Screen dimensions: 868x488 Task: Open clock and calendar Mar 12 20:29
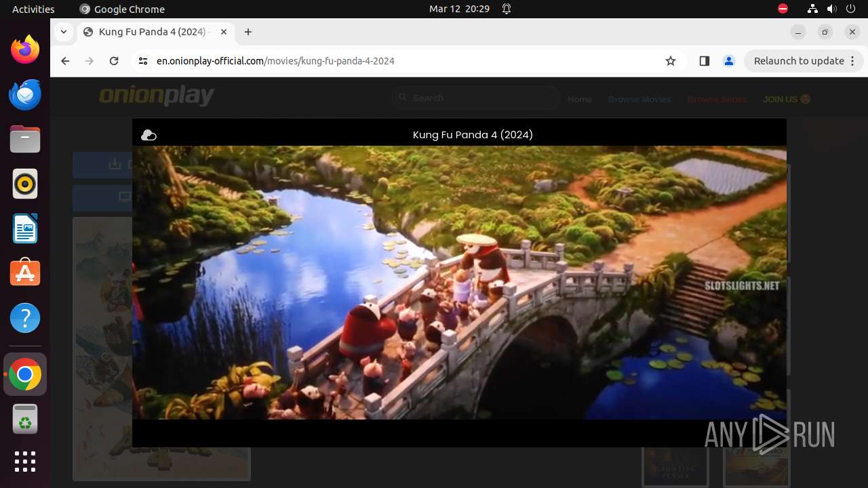pyautogui.click(x=459, y=9)
